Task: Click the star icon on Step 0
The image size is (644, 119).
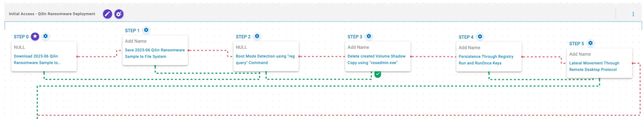Action: coord(35,37)
